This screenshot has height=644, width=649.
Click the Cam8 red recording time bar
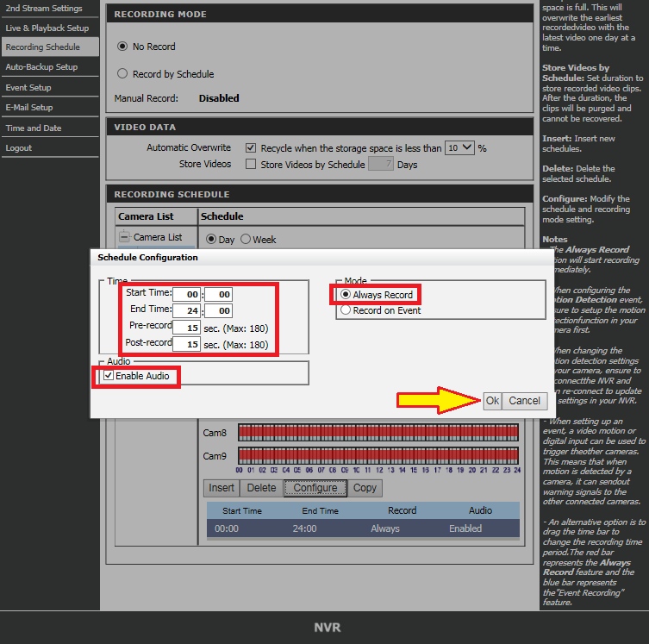click(378, 432)
